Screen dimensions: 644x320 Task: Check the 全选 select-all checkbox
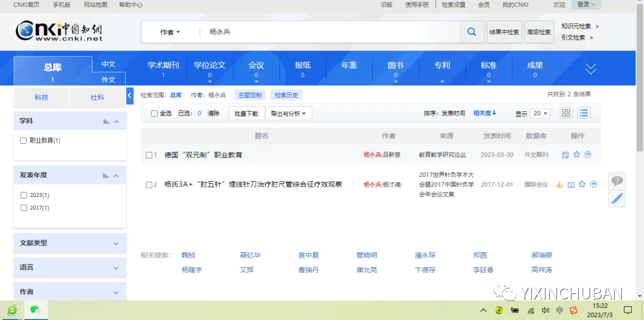[x=154, y=114]
